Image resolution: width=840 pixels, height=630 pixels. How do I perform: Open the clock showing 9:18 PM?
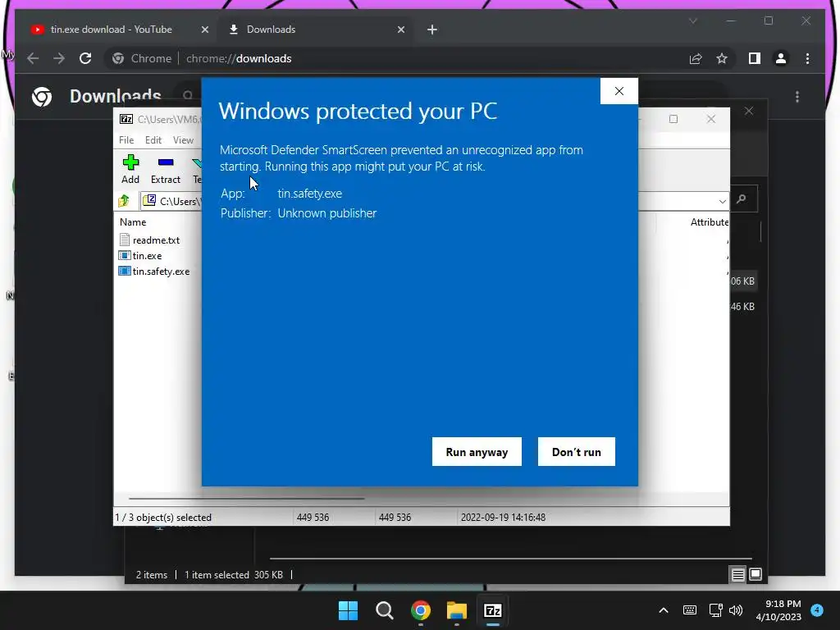778,610
